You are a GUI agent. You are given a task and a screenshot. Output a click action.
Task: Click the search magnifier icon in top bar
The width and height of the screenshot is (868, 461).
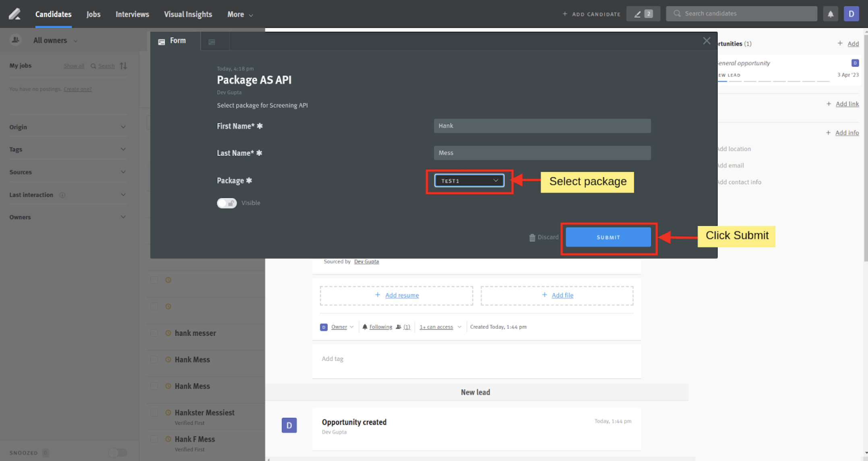coord(677,14)
